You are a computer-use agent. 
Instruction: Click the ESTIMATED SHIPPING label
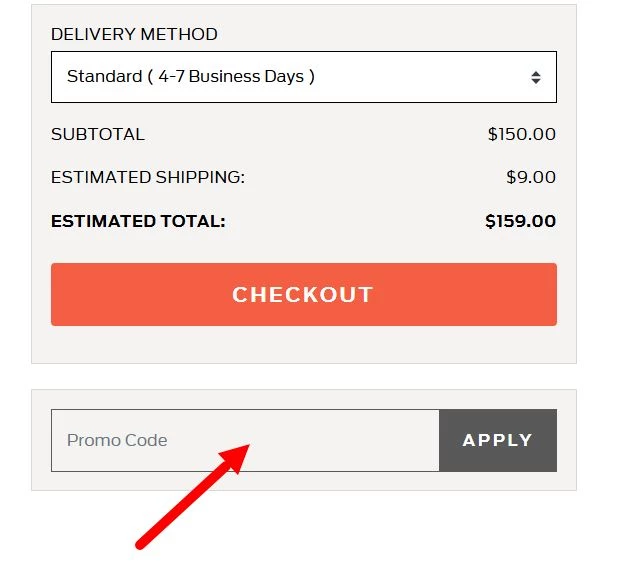[148, 178]
